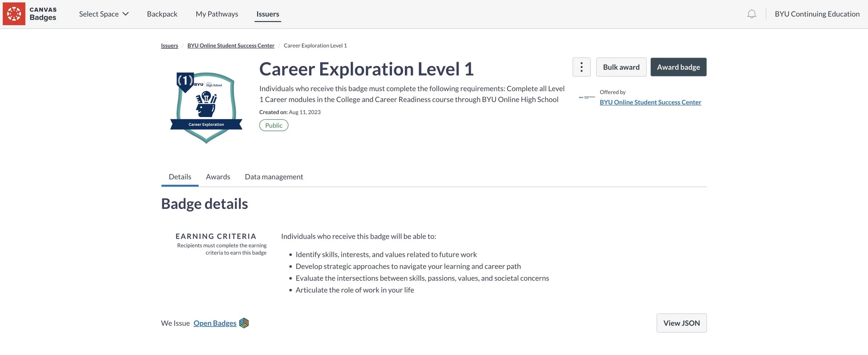Expand the Select Space dropdown
This screenshot has height=355, width=868.
[x=104, y=14]
